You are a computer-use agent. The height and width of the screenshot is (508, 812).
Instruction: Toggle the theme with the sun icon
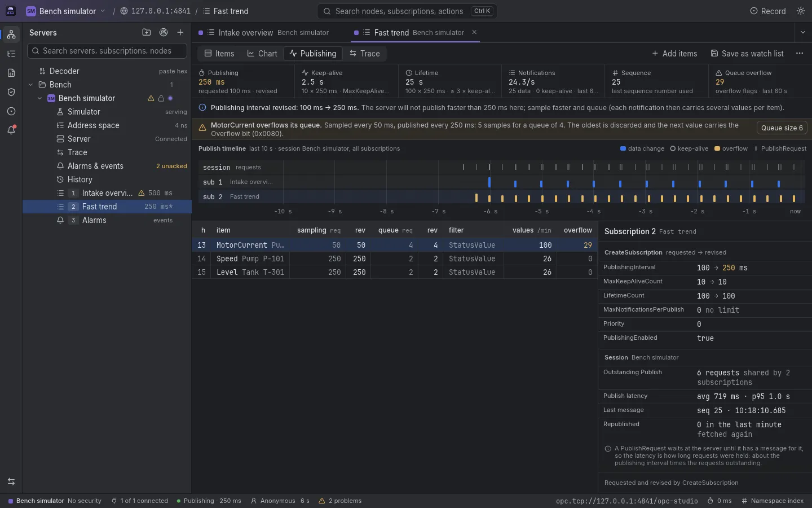click(801, 11)
